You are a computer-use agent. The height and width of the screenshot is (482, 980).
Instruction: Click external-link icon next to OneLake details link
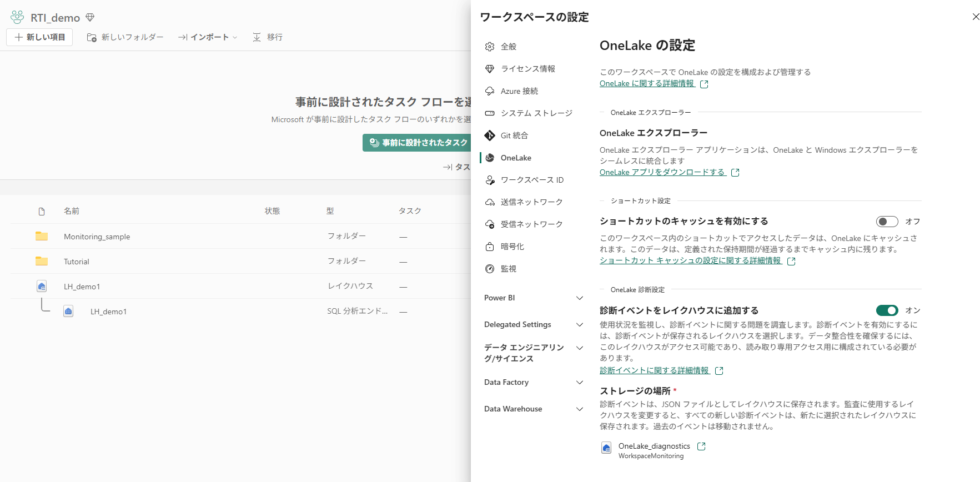point(704,84)
